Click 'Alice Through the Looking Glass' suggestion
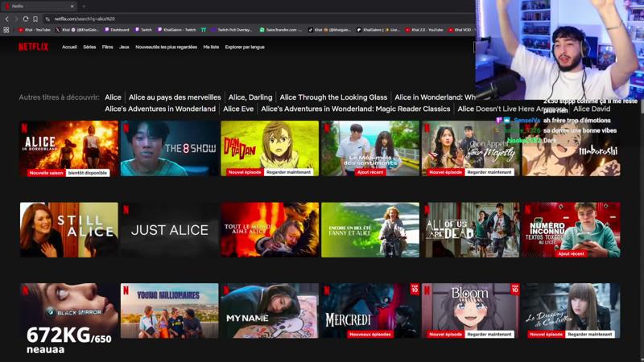 click(333, 97)
